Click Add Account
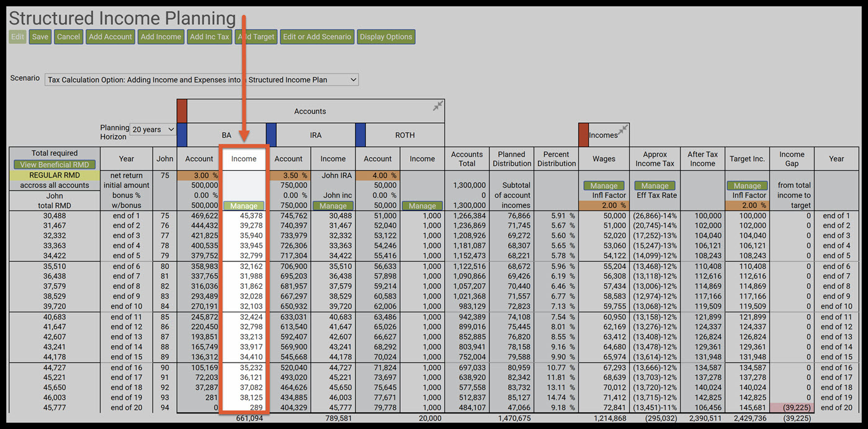The image size is (868, 429). 110,37
